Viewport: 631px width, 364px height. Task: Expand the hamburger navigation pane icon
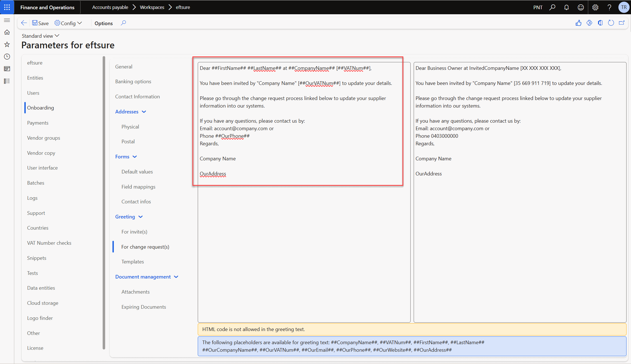point(7,20)
